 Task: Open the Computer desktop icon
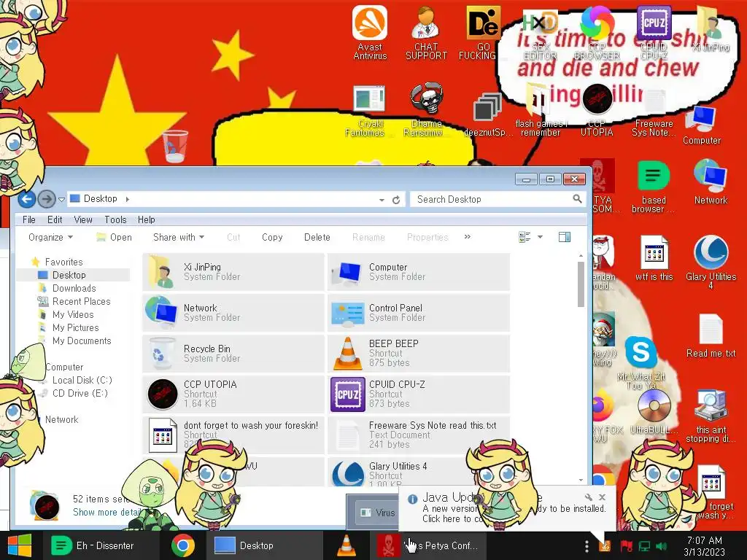[x=701, y=125]
